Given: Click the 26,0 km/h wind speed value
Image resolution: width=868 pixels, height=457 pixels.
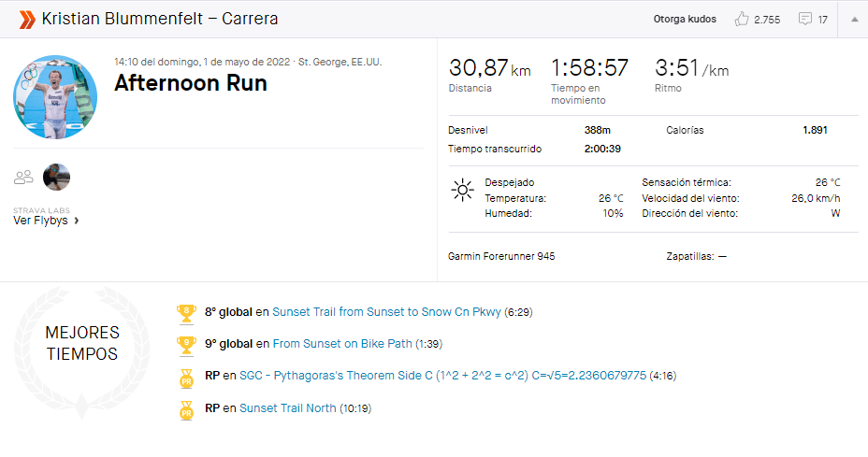Looking at the screenshot, I should point(816,198).
